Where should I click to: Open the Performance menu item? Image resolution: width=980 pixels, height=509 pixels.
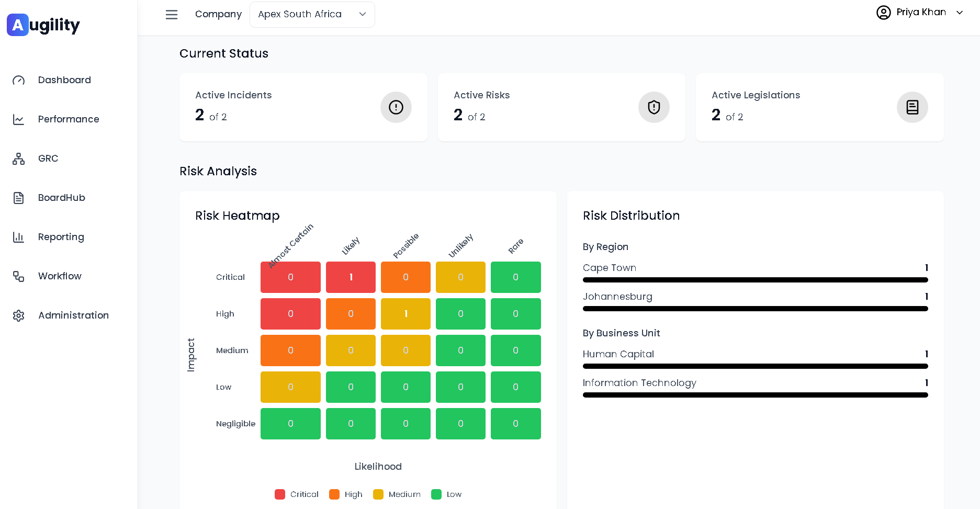coord(69,119)
